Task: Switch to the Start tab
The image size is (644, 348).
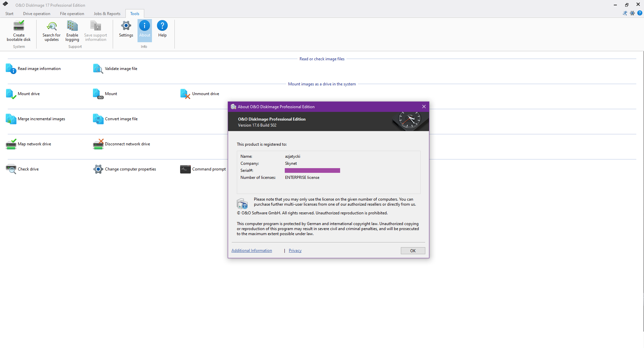Action: (9, 14)
